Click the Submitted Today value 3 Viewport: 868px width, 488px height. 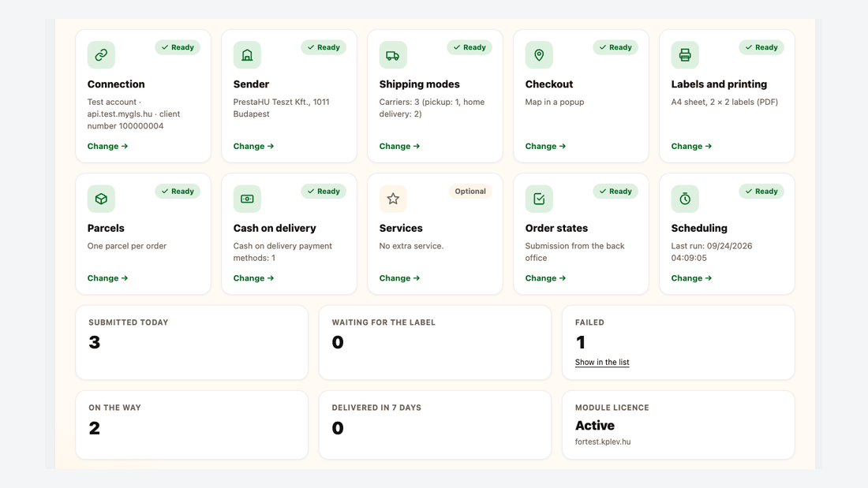point(95,342)
